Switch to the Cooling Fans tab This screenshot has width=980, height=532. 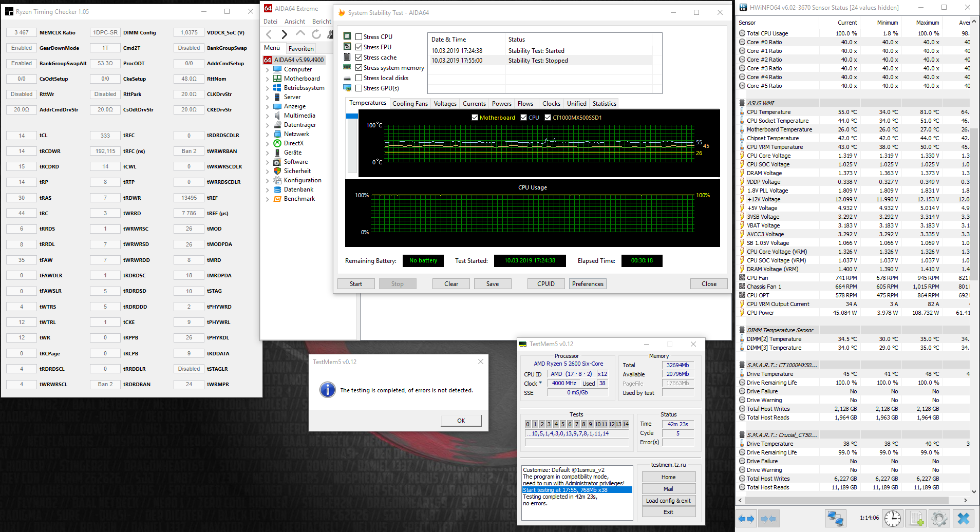[410, 104]
